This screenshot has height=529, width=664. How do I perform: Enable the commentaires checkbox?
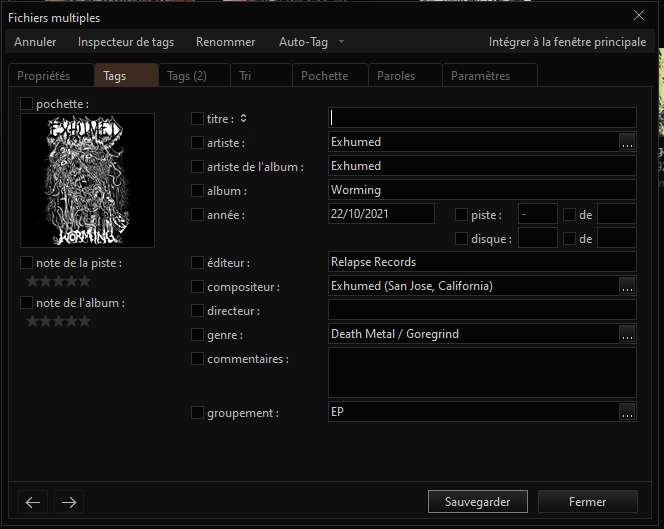point(197,359)
